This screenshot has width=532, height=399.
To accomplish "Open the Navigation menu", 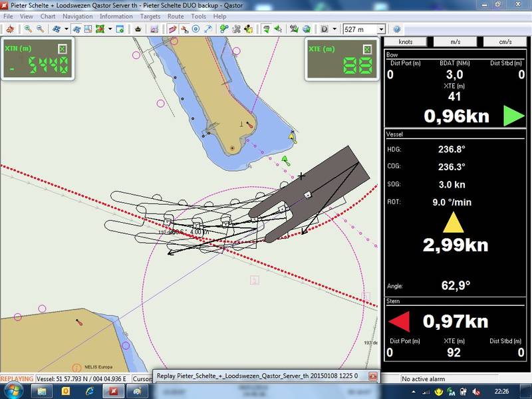I will click(77, 16).
